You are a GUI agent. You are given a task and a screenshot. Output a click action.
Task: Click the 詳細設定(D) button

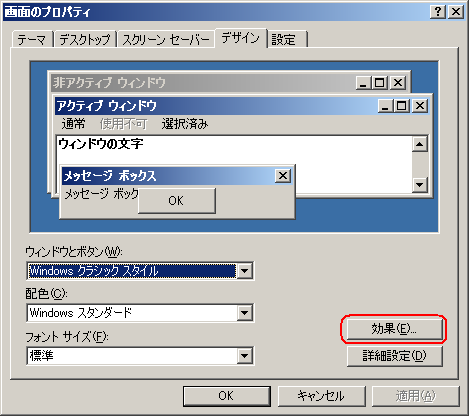point(394,356)
